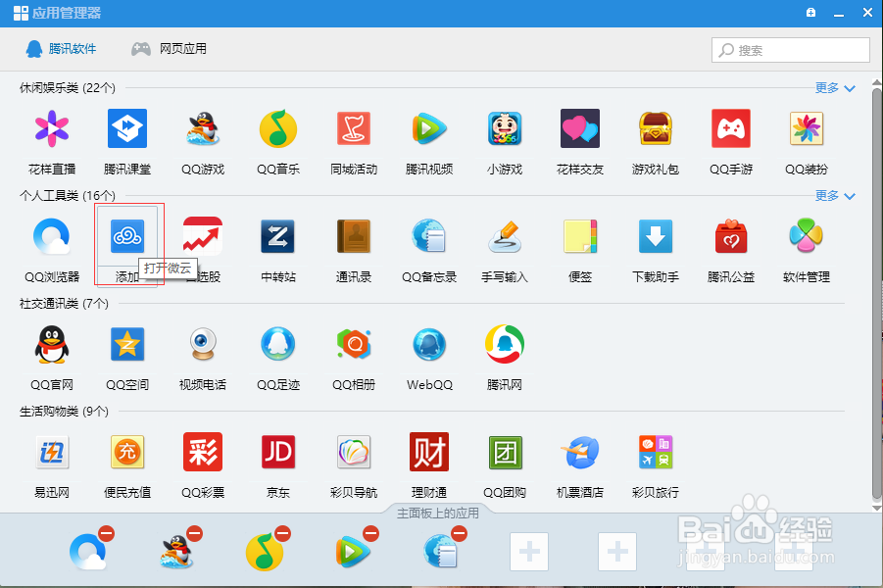Open the QQ装扮 app
The height and width of the screenshot is (588, 883).
coord(807,129)
